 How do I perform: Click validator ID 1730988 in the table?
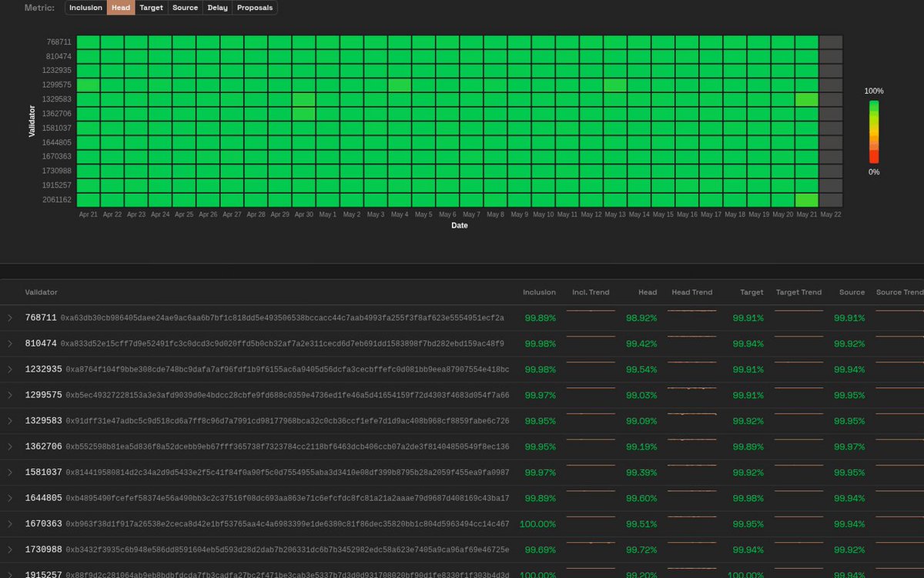pos(43,550)
